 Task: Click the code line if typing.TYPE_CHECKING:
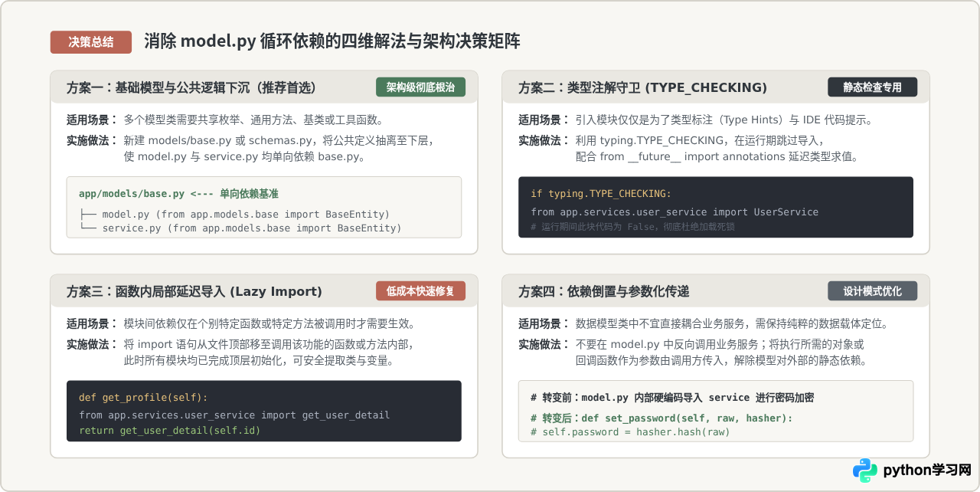(x=601, y=194)
